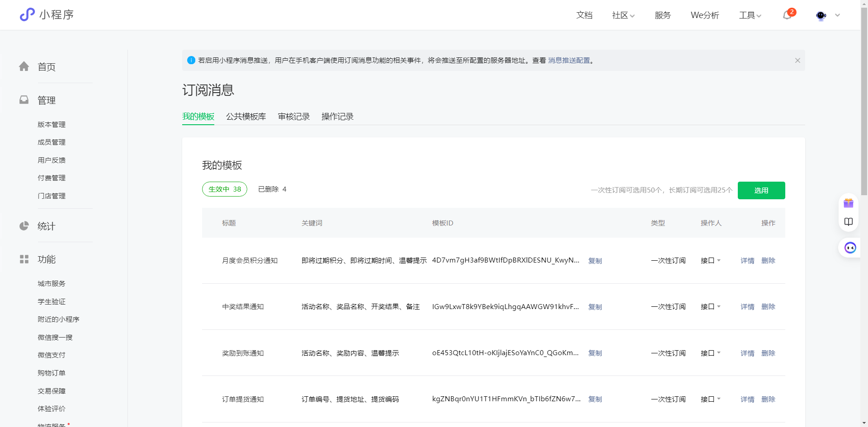Screen dimensions: 868x427
Task: Open the book documentation floating icon
Action: coord(849,222)
